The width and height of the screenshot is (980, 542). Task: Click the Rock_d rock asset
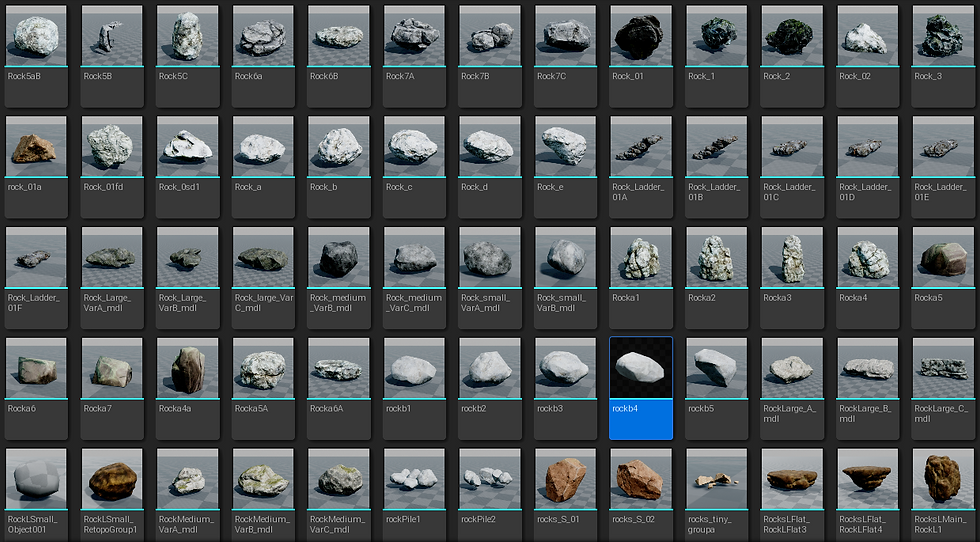[490, 167]
